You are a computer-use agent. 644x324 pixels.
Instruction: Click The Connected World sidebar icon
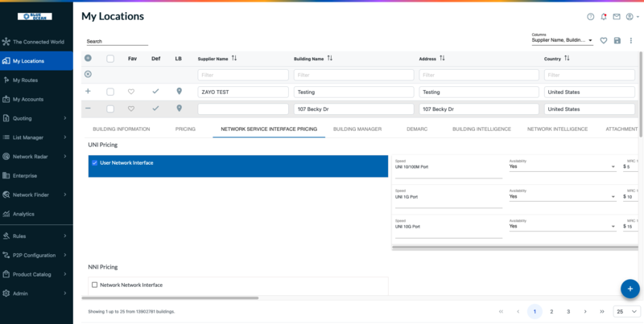[x=6, y=42]
